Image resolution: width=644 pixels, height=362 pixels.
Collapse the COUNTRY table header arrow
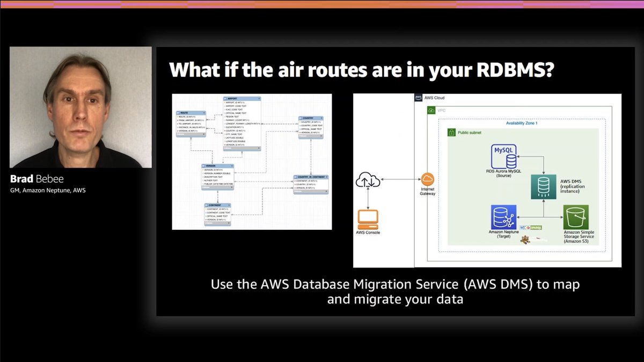pos(321,118)
